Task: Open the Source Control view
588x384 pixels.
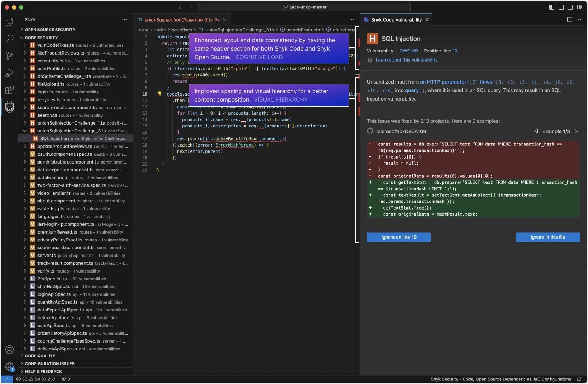Action: click(10, 56)
